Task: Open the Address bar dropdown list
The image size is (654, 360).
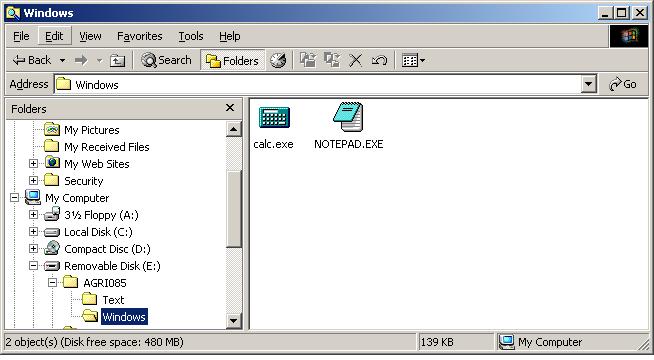Action: coord(589,85)
